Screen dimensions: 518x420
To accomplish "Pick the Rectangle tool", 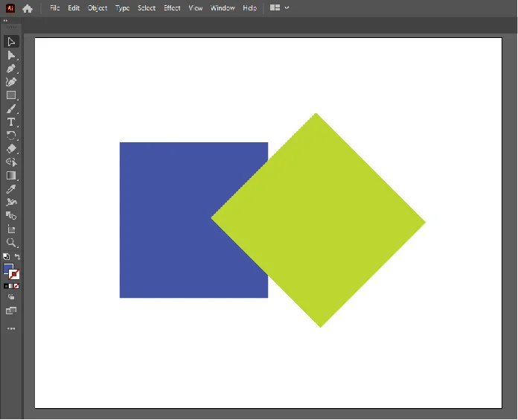I will click(11, 95).
